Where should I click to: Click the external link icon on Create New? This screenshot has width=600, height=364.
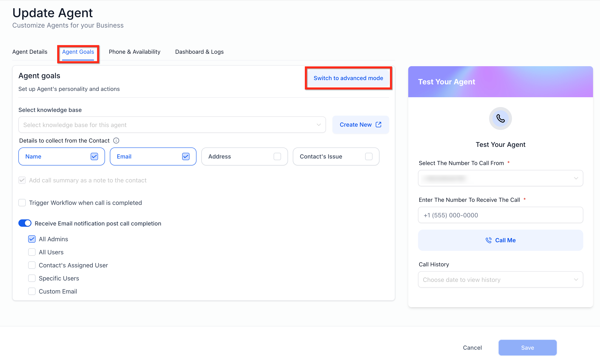click(378, 125)
